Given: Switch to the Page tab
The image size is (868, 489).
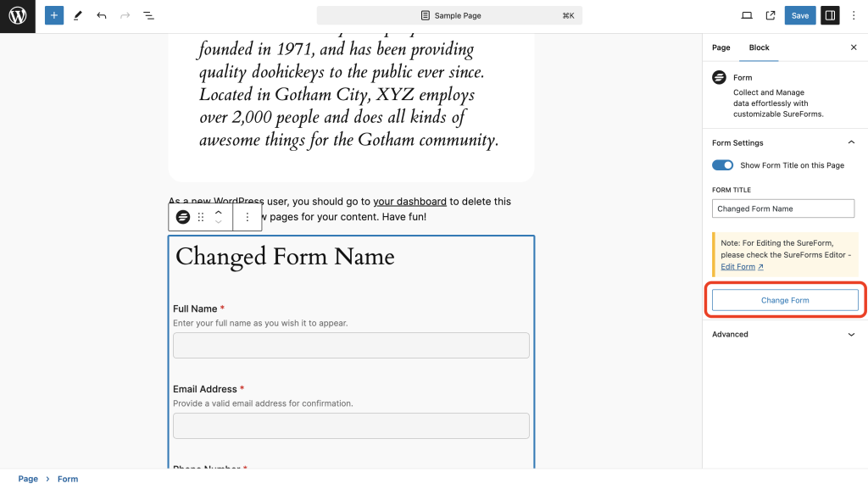Looking at the screenshot, I should [721, 47].
